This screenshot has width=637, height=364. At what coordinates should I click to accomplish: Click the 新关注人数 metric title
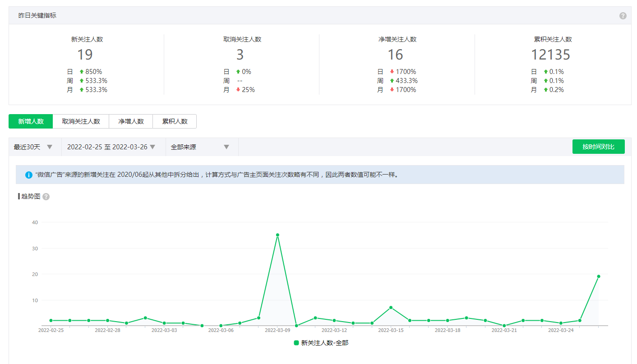[87, 39]
